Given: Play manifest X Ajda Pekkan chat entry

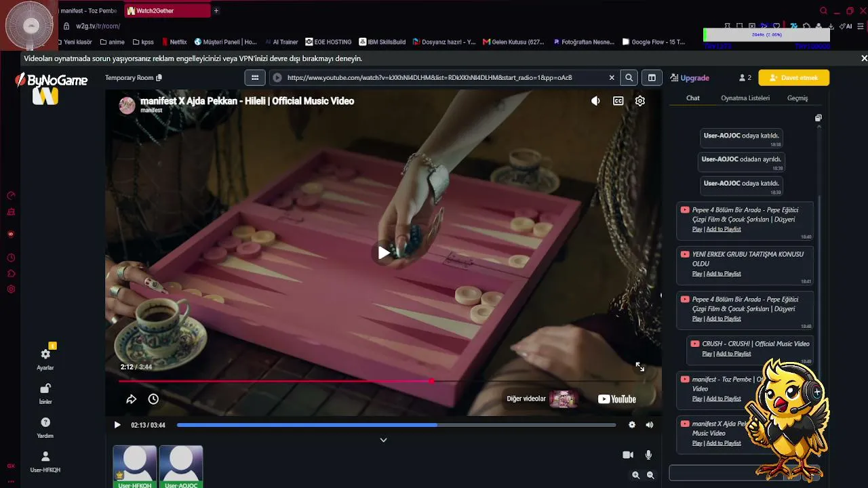Looking at the screenshot, I should click(x=697, y=443).
